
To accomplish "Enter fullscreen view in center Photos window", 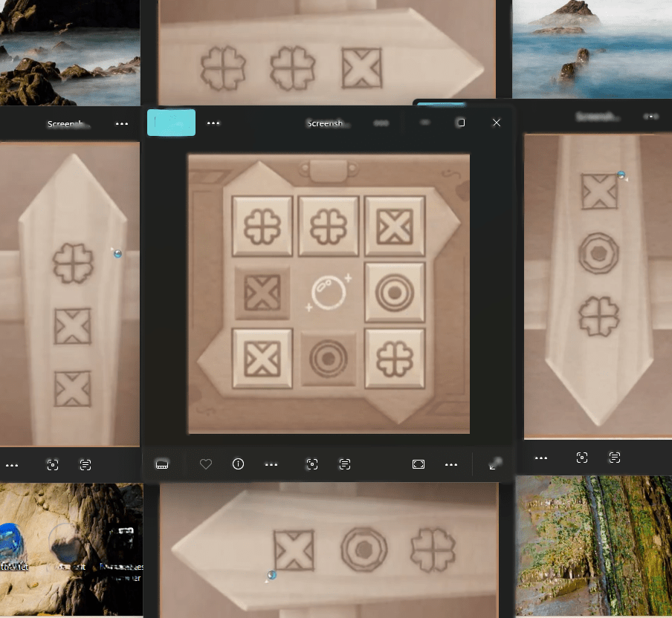I will click(x=419, y=464).
